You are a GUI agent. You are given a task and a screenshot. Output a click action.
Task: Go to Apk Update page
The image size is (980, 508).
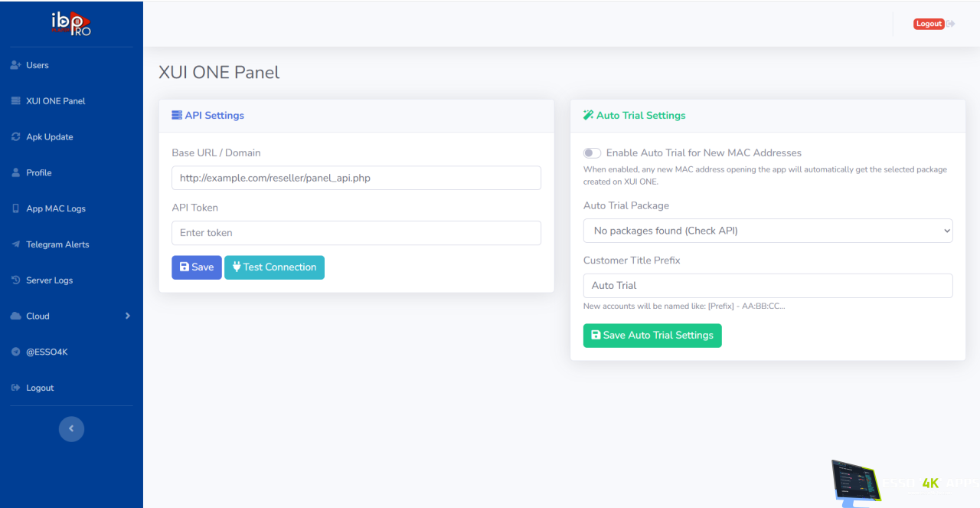coord(71,137)
